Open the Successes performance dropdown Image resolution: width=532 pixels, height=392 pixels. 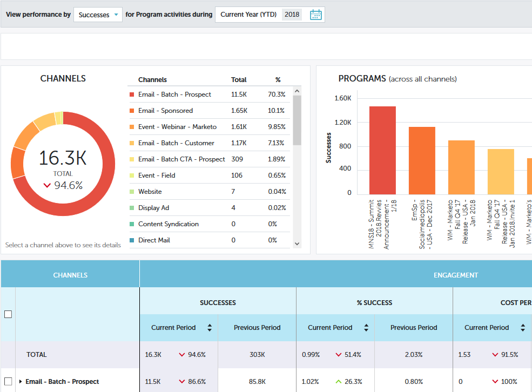[x=98, y=15]
